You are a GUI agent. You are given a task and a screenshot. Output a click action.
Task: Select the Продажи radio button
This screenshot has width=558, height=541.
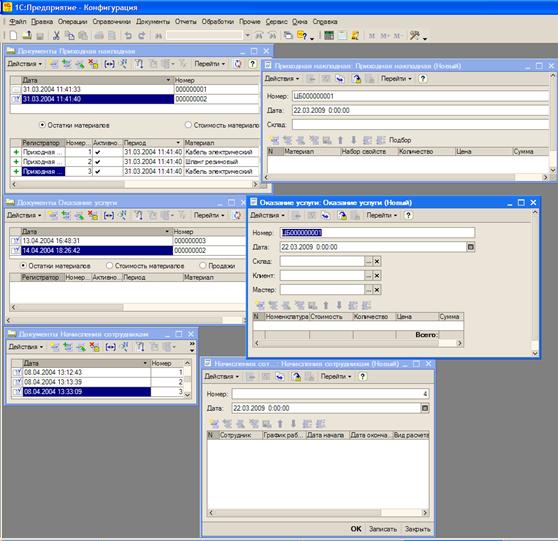coord(203,266)
